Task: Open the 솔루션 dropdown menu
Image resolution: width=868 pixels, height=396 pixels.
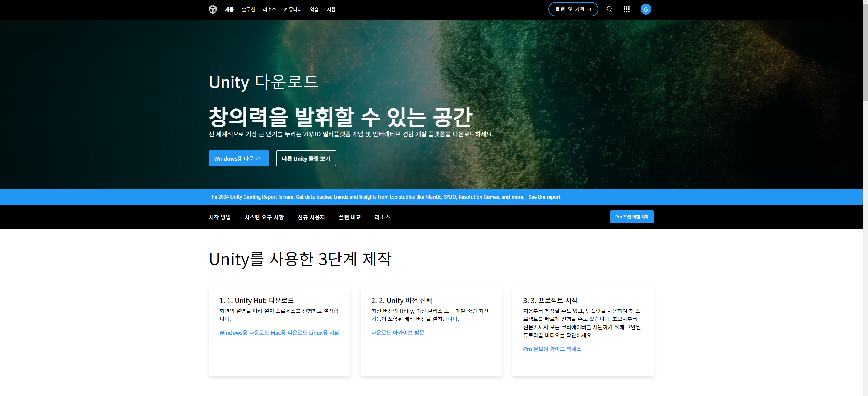Action: 247,9
